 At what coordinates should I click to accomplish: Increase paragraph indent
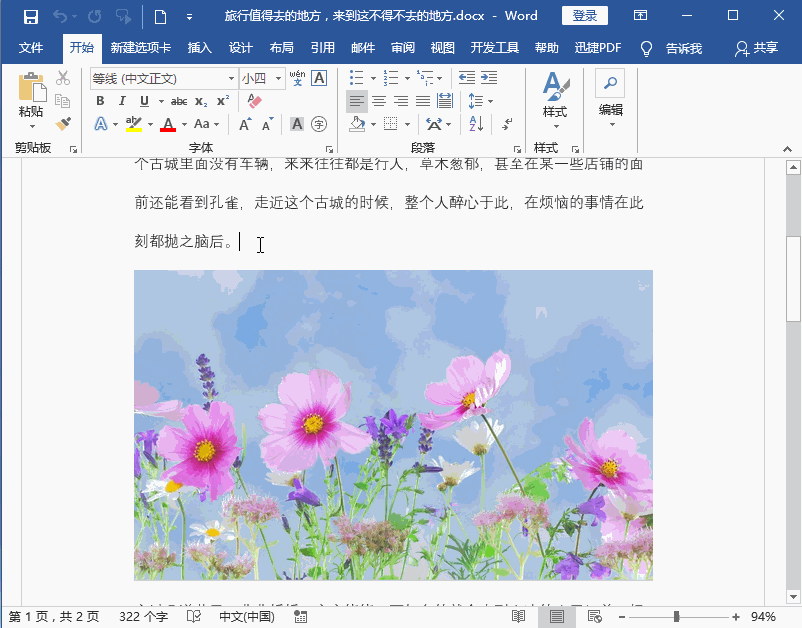tap(489, 78)
